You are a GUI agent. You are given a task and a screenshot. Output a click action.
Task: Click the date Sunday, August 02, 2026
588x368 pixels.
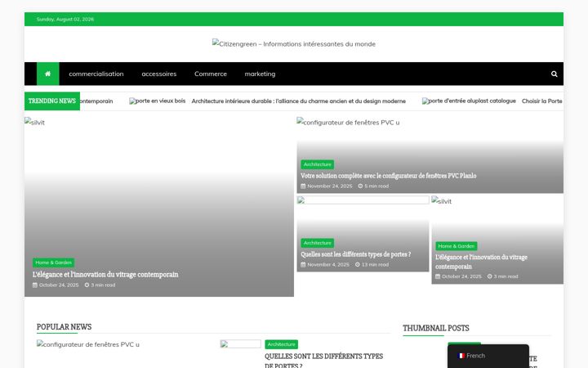[x=65, y=19]
